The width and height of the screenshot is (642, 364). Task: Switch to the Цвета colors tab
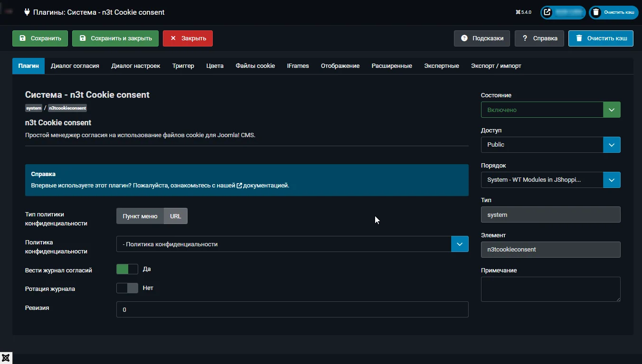pos(215,66)
